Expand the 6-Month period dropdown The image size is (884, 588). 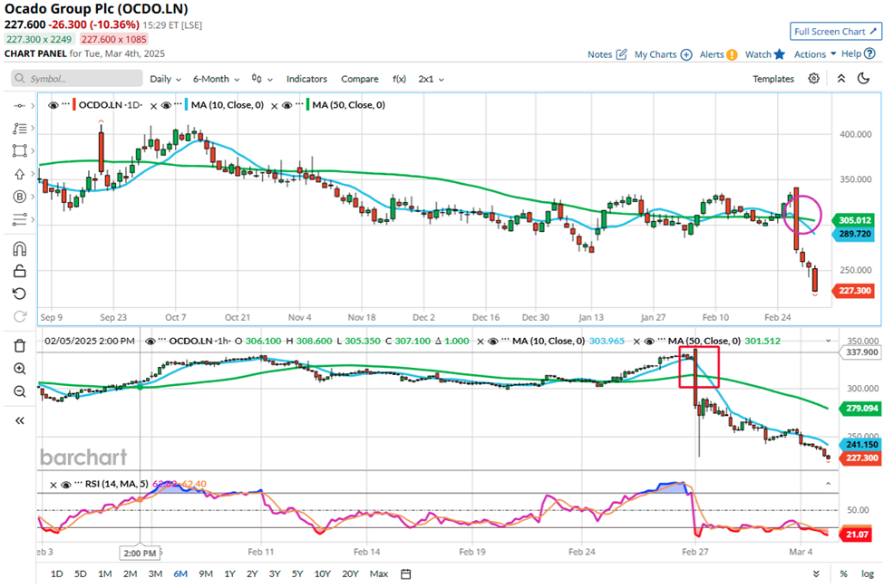click(x=216, y=79)
